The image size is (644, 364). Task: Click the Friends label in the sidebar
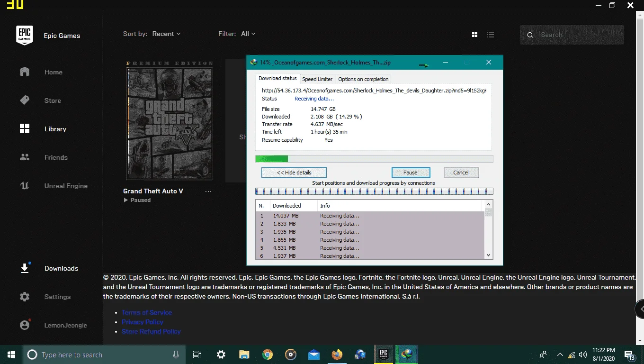(x=56, y=157)
